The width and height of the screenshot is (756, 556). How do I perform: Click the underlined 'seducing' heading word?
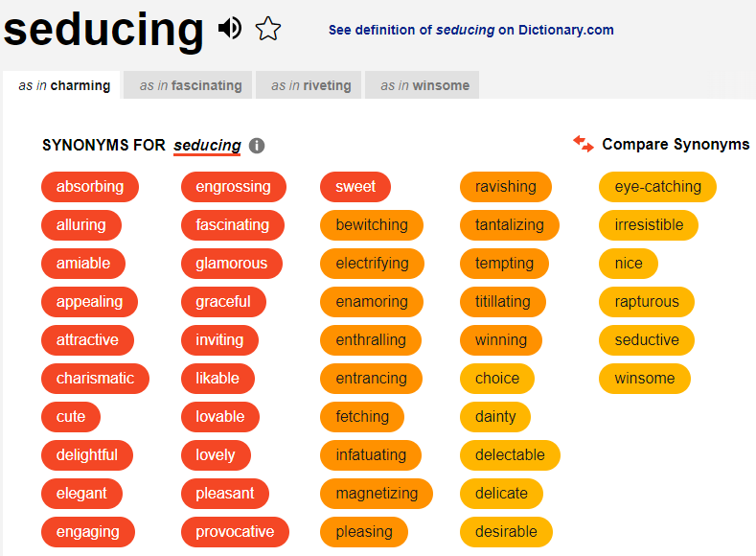pos(207,146)
